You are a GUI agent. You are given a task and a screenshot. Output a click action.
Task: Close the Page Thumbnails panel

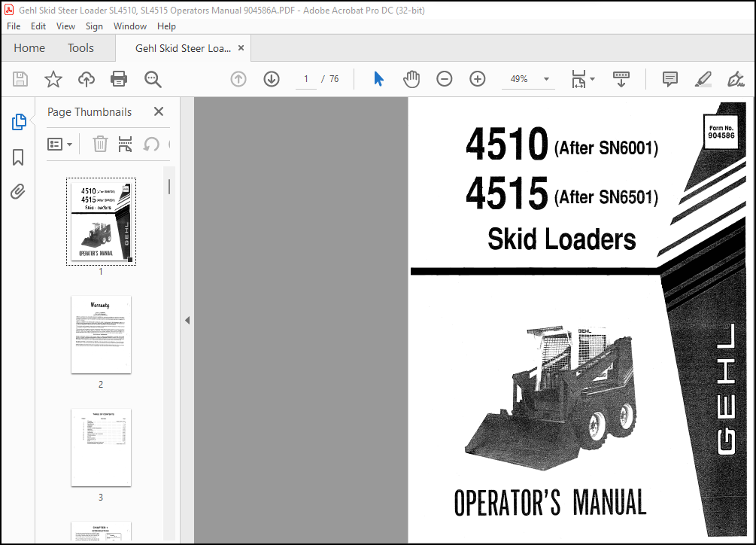pyautogui.click(x=159, y=111)
